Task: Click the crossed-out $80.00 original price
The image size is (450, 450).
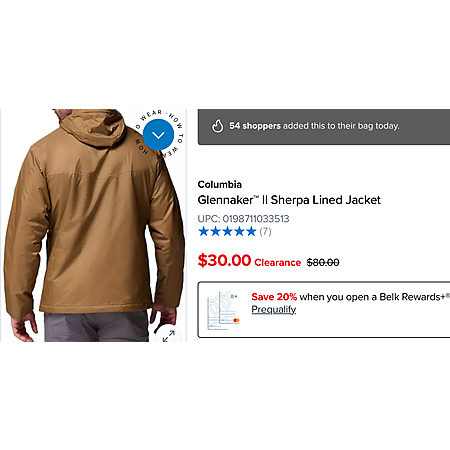Action: click(323, 263)
